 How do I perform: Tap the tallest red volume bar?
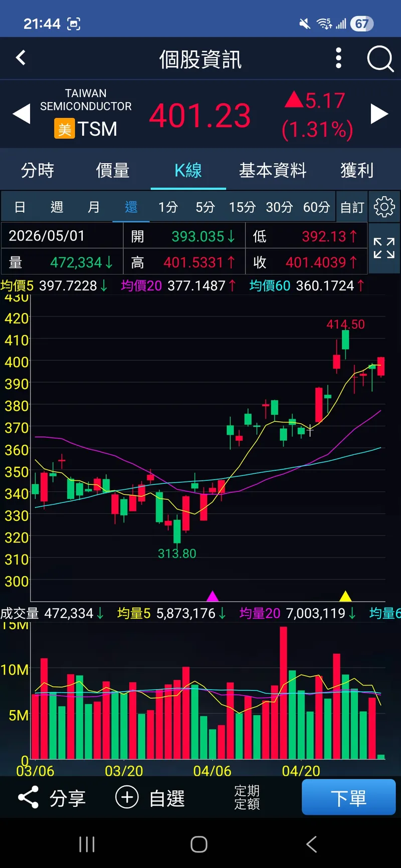pos(284,693)
